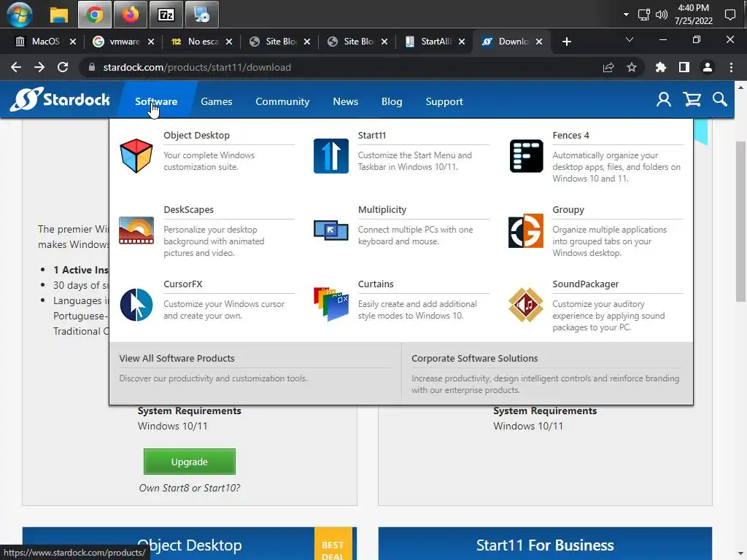Open the account user icon

[664, 99]
